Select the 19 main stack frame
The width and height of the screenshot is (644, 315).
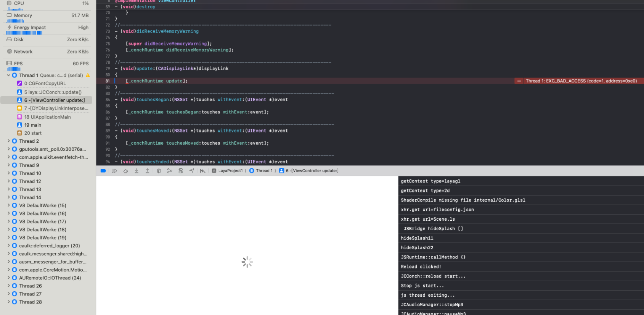point(32,125)
